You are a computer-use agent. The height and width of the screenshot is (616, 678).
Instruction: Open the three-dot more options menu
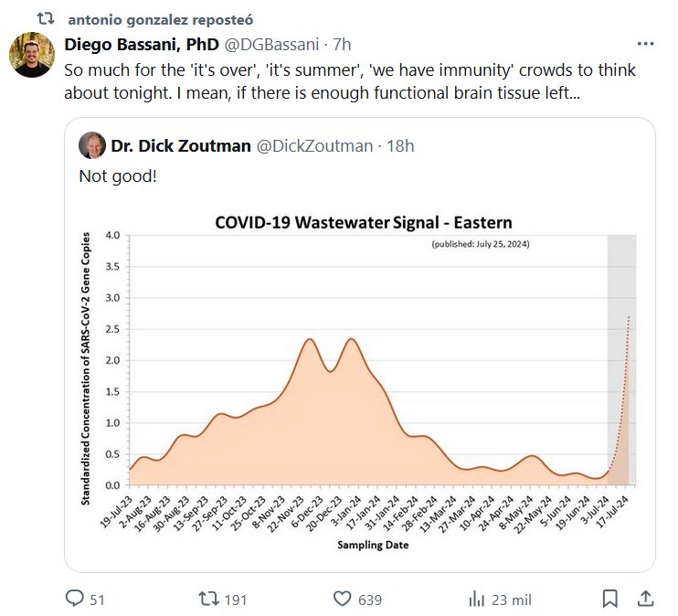point(645,44)
